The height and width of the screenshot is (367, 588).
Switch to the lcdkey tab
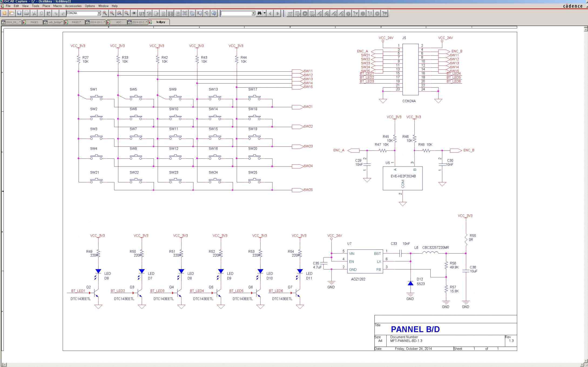(x=159, y=22)
